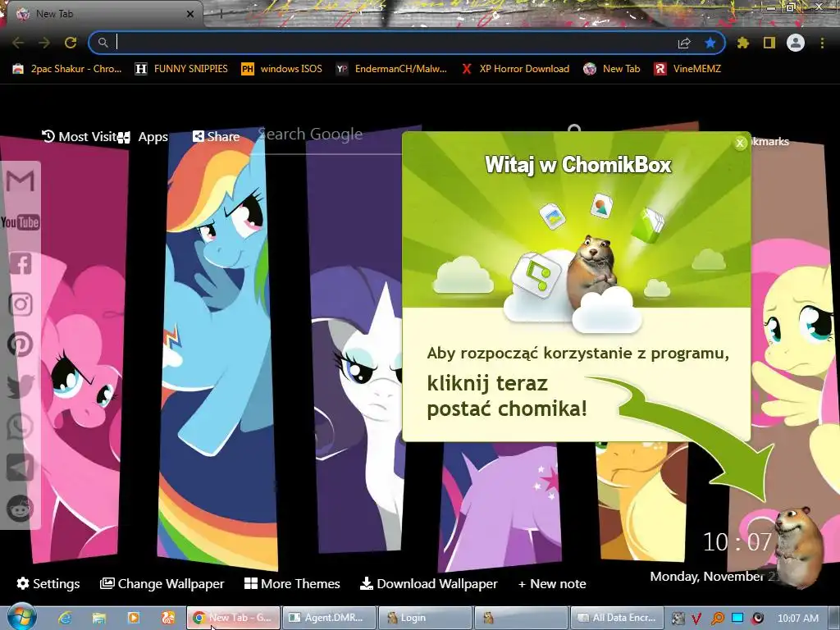The height and width of the screenshot is (630, 840).
Task: Open the Reddit sidebar shortcut
Action: (x=21, y=509)
